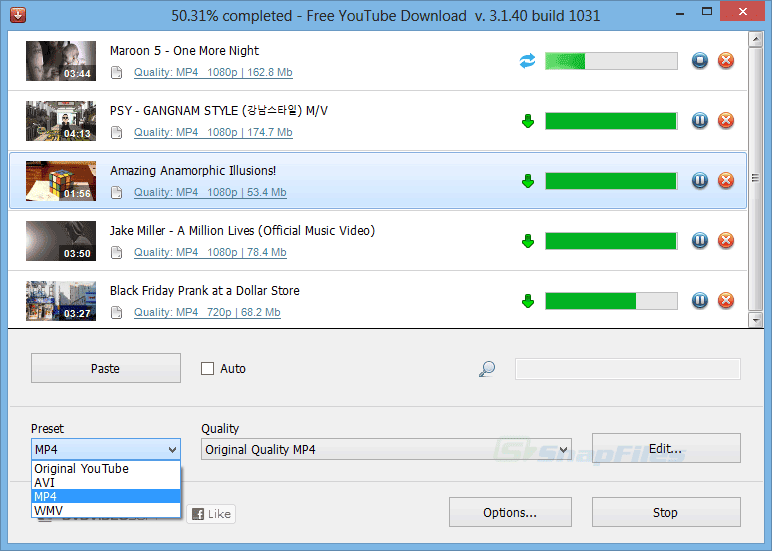Click the file icon under Amazing Anamorphic Illusions
This screenshot has width=772, height=551.
click(x=117, y=193)
